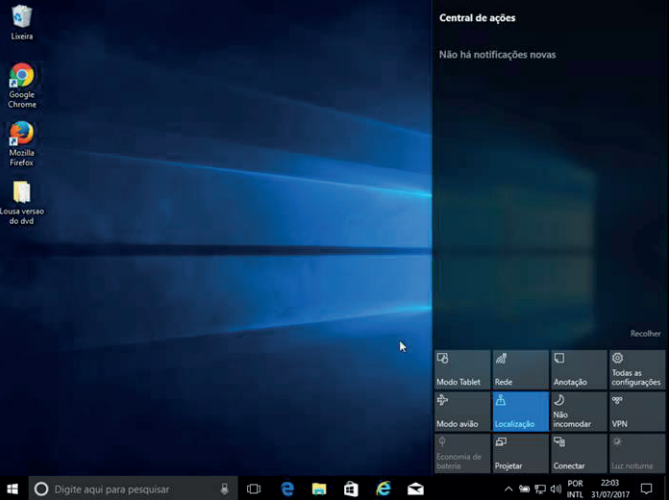Open the Lousa versao do dvd folder
This screenshot has width=669, height=500.
pyautogui.click(x=21, y=193)
